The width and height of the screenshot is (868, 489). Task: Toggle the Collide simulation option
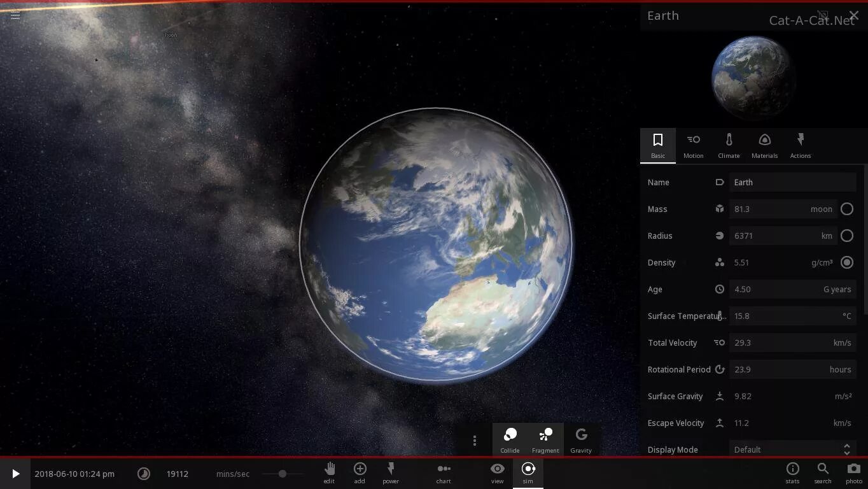510,440
